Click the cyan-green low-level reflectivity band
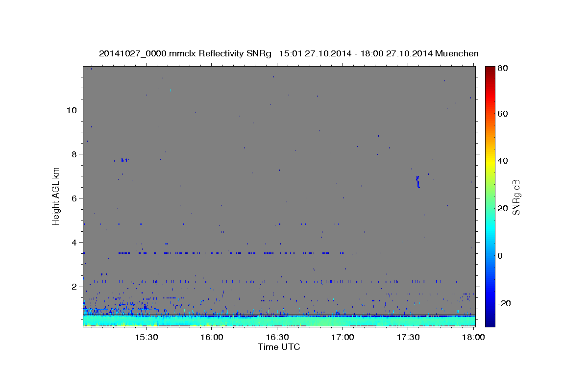Screen dimensions: 588x392 tap(279, 321)
